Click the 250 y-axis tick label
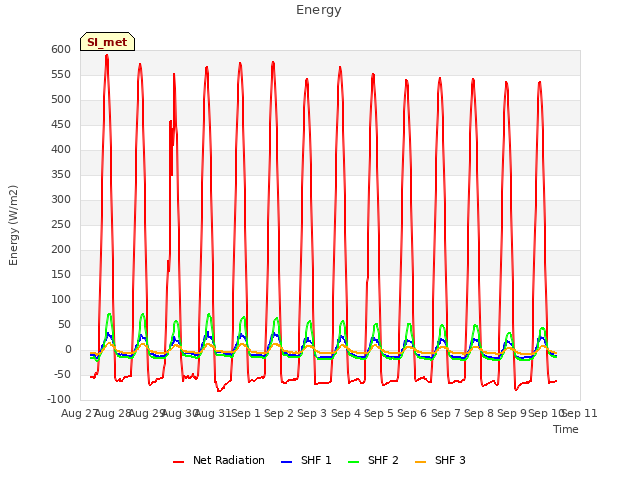The image size is (640, 480). [61, 224]
